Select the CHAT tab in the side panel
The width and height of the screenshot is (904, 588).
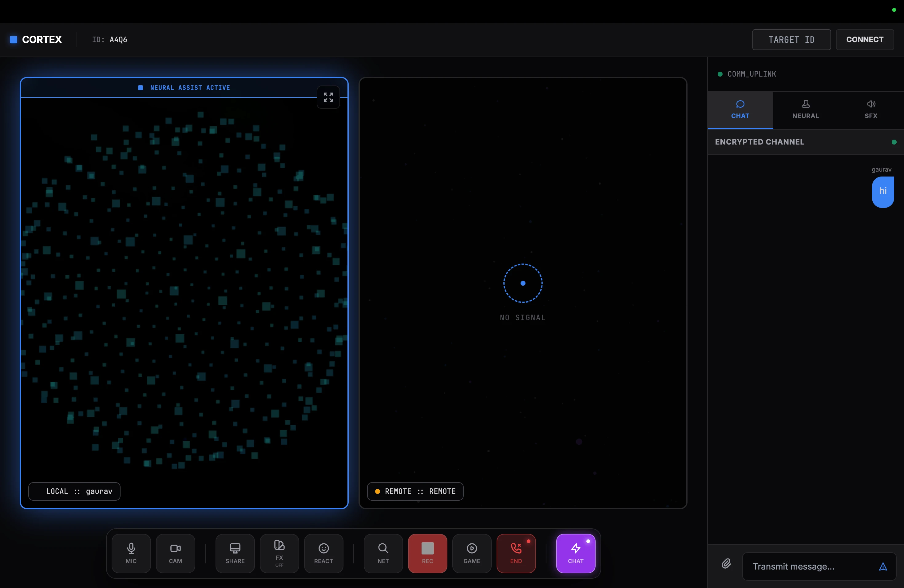(740, 110)
